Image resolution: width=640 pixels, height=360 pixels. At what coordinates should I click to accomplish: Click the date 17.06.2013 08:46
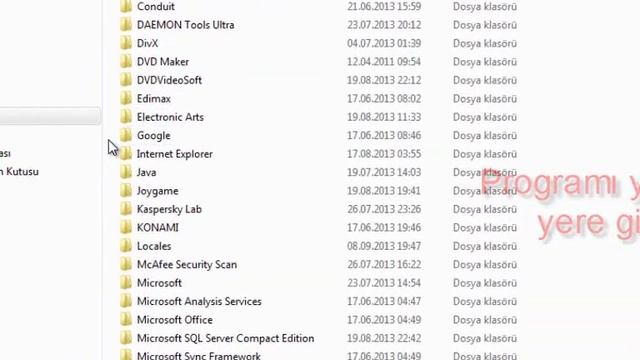pyautogui.click(x=384, y=136)
